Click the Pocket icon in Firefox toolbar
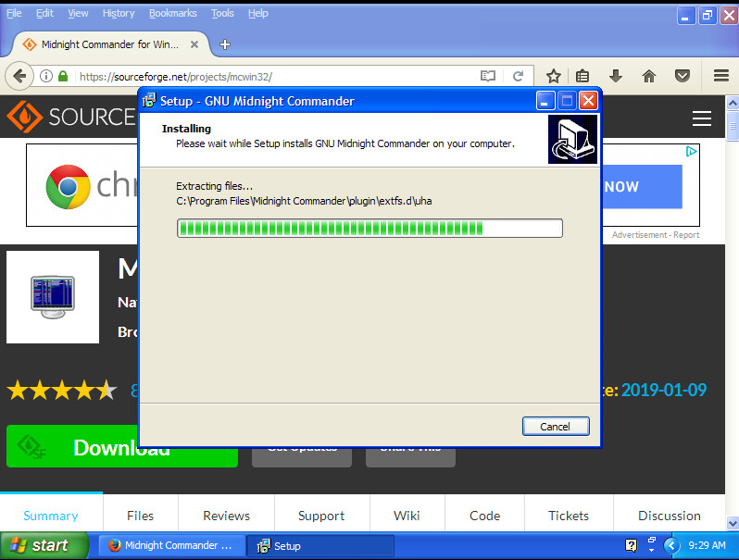 click(682, 76)
